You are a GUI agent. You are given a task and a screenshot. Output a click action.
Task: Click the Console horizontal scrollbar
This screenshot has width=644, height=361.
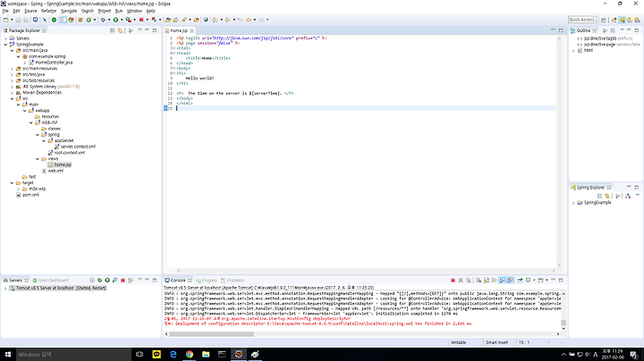pos(211,334)
